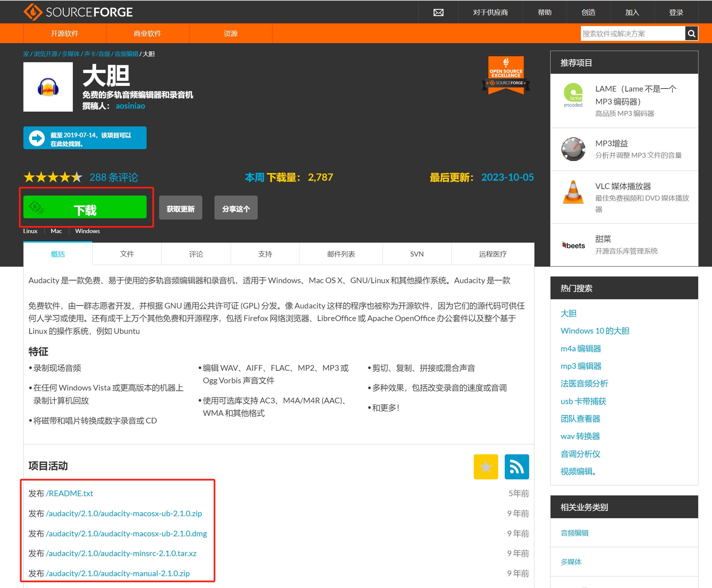Click the arrow icon in blue banner
The height and width of the screenshot is (588, 712).
point(37,138)
